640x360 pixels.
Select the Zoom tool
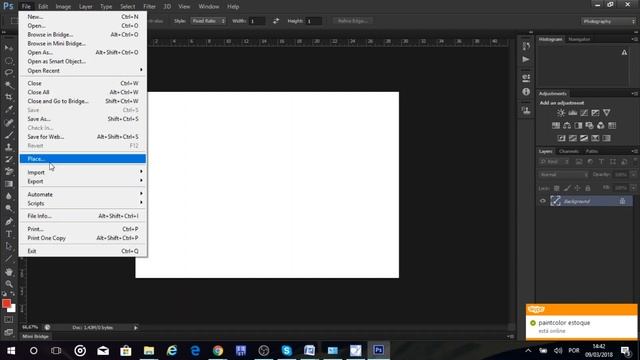(9, 284)
